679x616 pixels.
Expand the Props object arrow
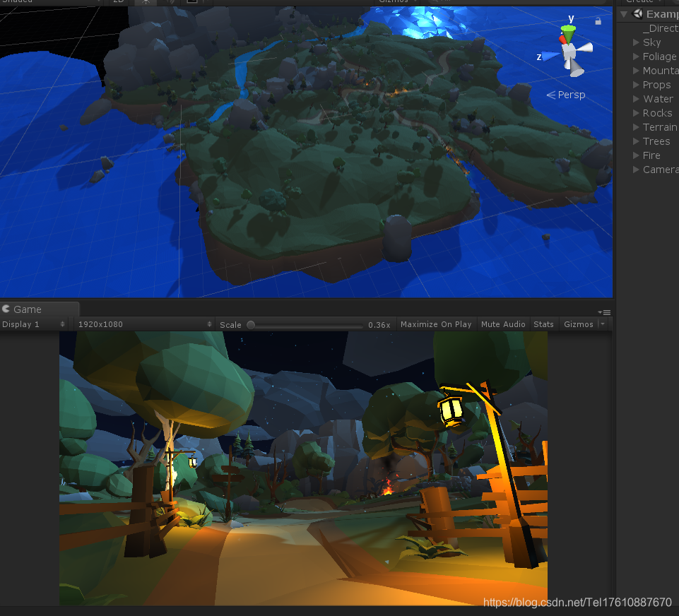pos(636,85)
